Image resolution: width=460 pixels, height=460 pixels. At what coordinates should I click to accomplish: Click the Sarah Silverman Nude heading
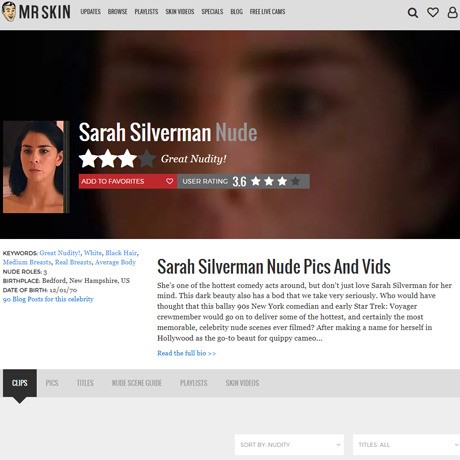point(168,132)
